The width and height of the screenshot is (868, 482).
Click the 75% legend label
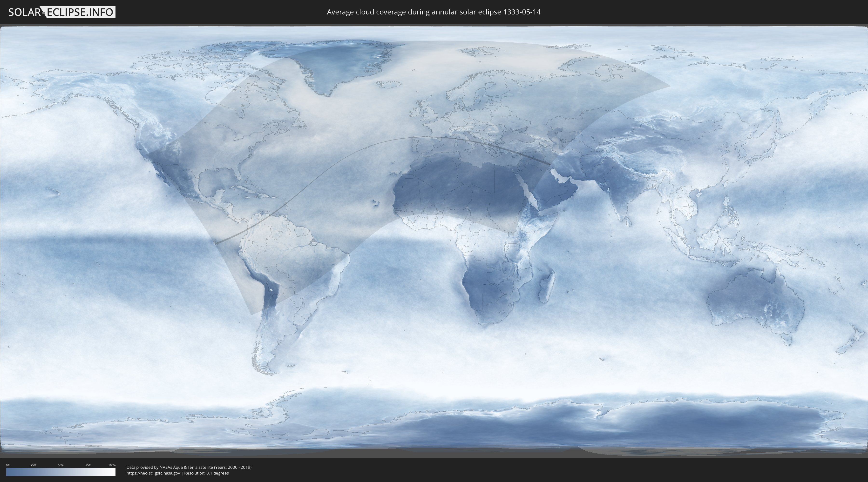[88, 465]
